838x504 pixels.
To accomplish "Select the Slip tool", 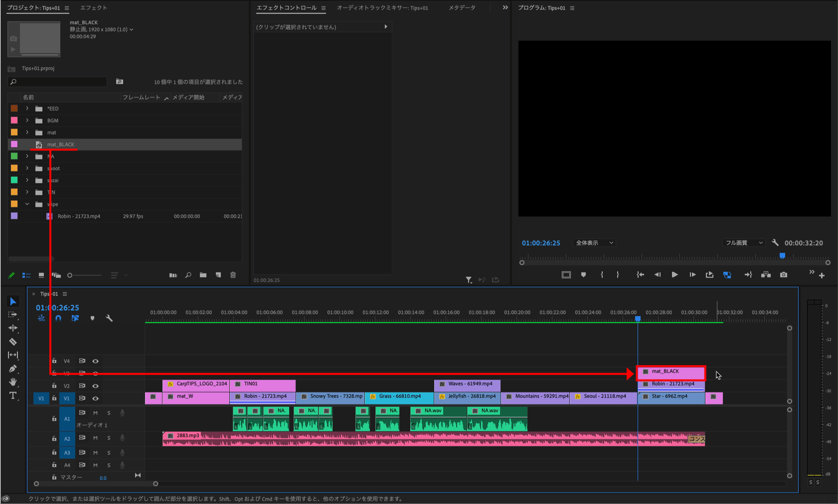I will click(13, 355).
